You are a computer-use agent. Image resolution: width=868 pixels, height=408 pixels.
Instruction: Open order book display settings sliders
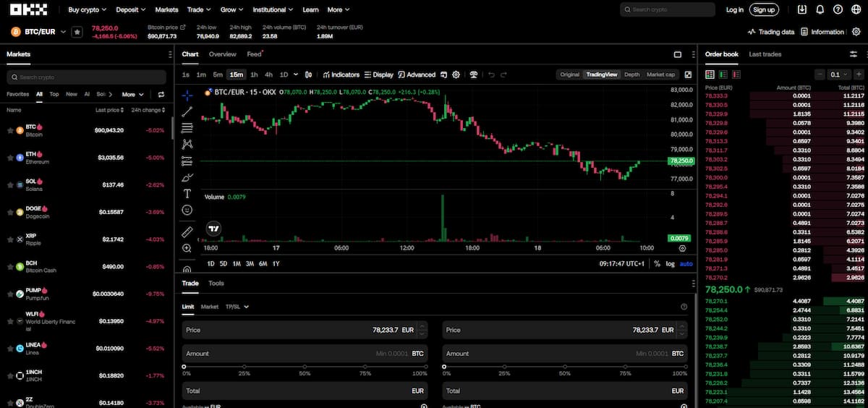click(x=853, y=54)
